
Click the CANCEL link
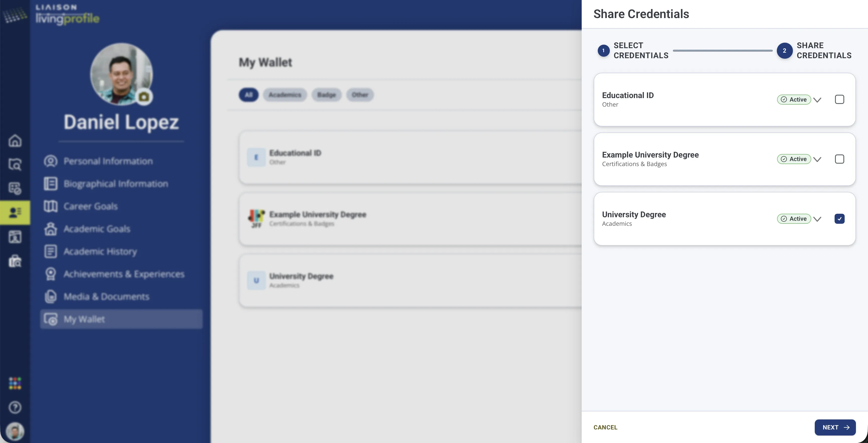pyautogui.click(x=605, y=427)
